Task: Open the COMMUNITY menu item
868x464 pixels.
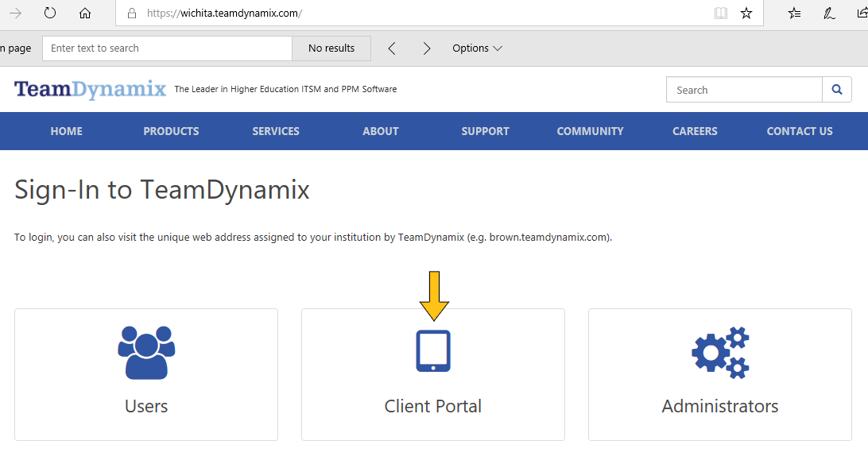Action: tap(590, 131)
